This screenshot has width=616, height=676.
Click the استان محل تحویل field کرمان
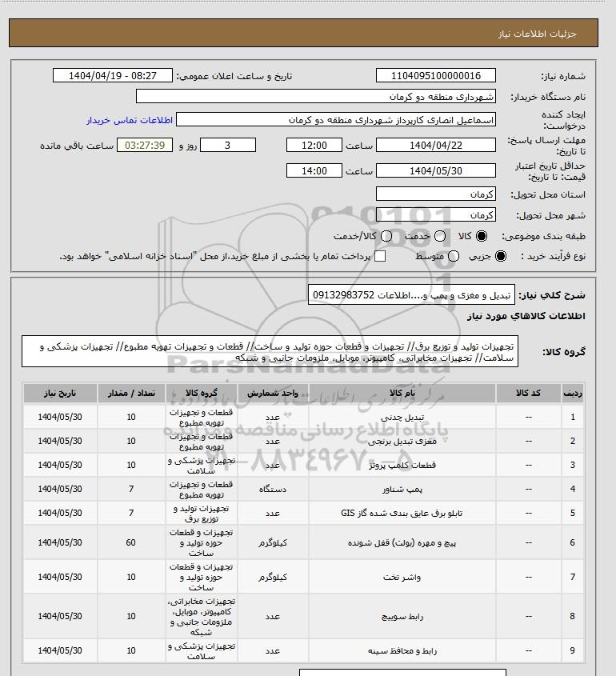(x=436, y=194)
